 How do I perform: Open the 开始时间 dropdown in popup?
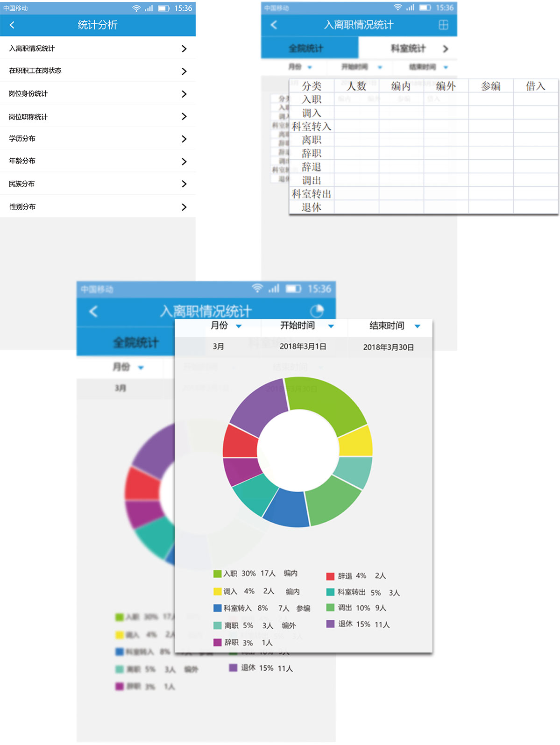tap(306, 326)
